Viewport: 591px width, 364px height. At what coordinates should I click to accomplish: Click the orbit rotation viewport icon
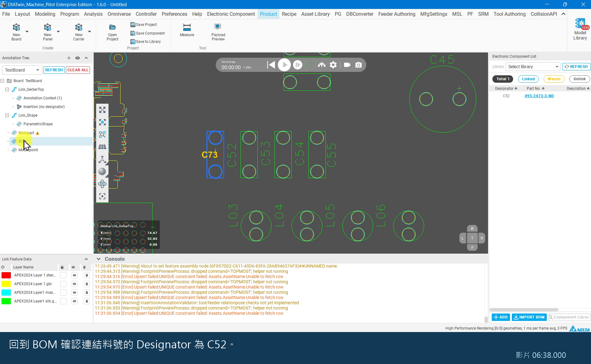pyautogui.click(x=102, y=184)
